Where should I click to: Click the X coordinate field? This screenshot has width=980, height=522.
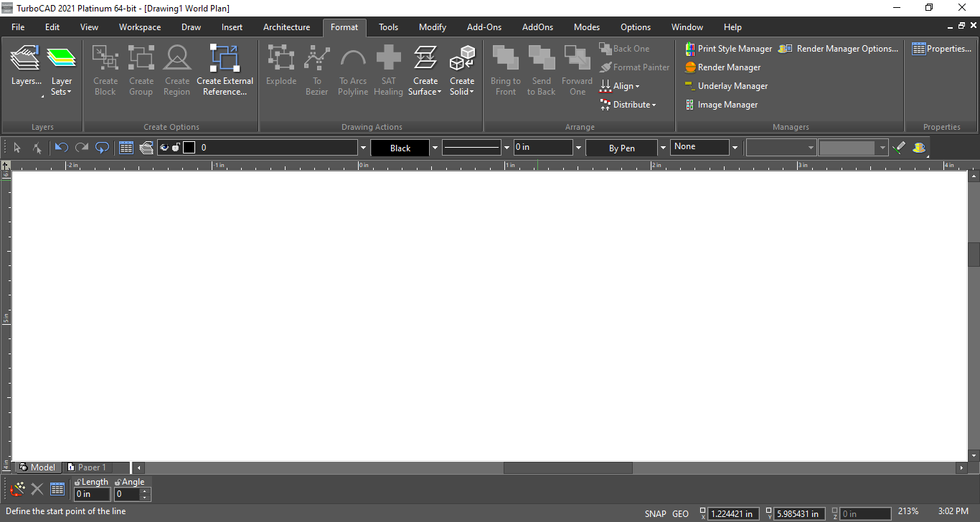tap(733, 513)
